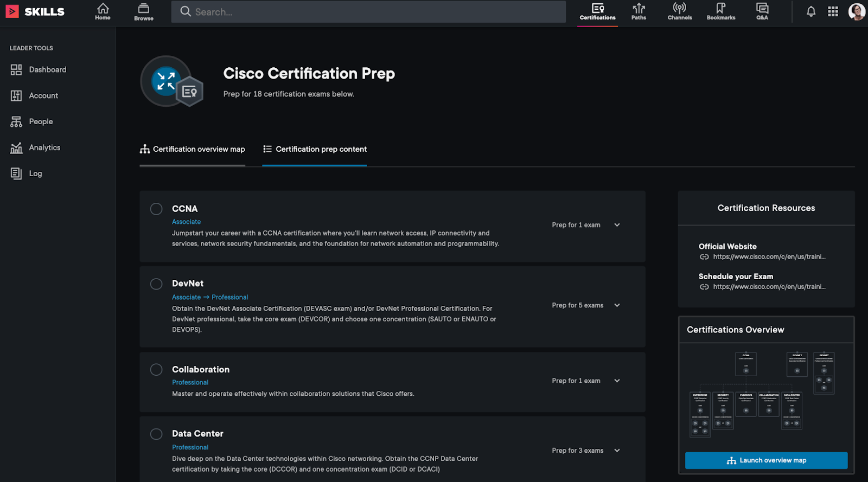
Task: Click Launch overview map button
Action: (766, 460)
